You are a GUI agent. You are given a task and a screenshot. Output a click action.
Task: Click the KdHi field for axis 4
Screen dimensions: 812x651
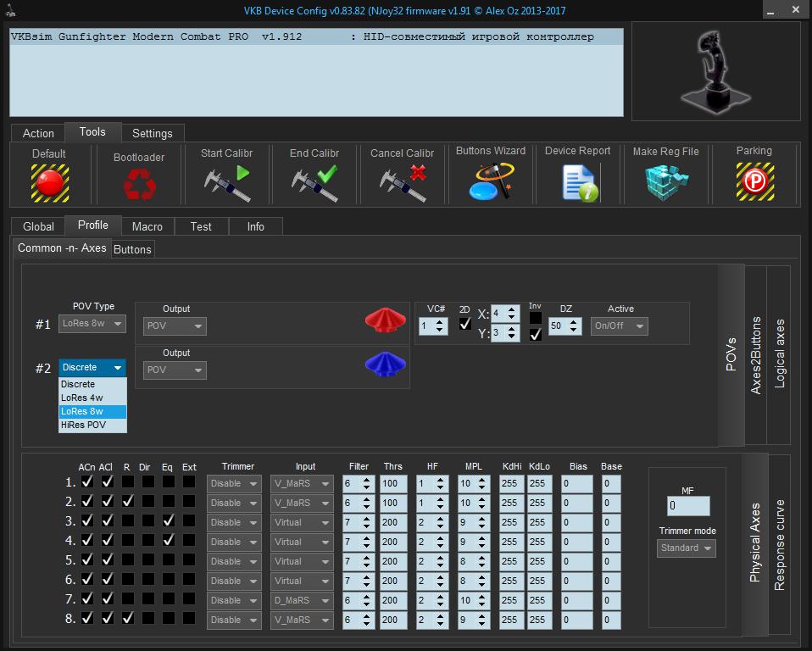(x=512, y=542)
